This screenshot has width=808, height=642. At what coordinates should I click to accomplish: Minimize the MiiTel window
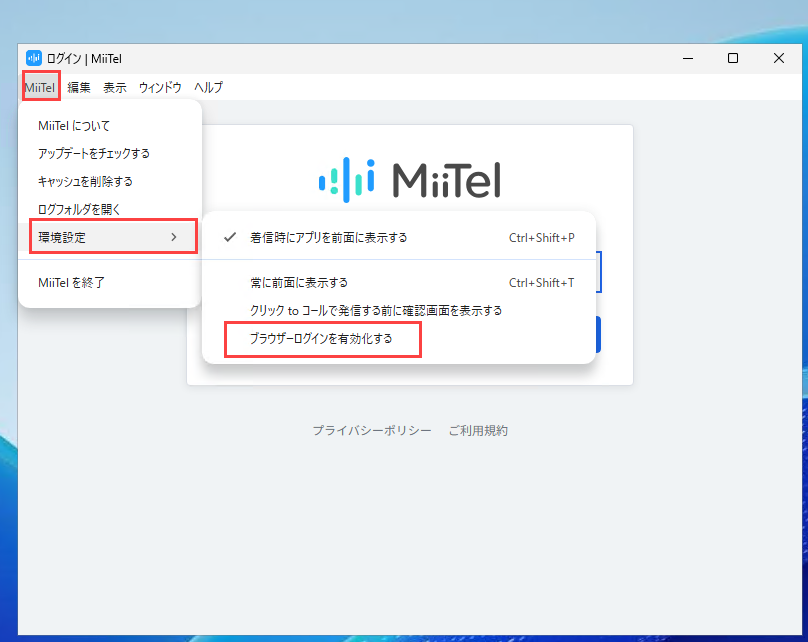pos(688,58)
